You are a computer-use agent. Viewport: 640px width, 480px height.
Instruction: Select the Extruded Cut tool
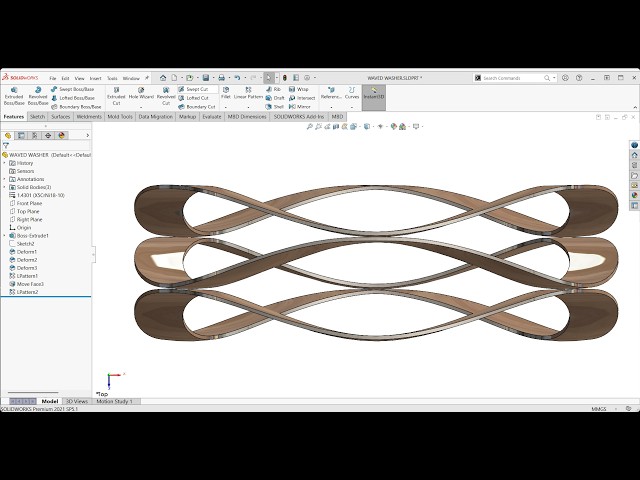(x=116, y=96)
